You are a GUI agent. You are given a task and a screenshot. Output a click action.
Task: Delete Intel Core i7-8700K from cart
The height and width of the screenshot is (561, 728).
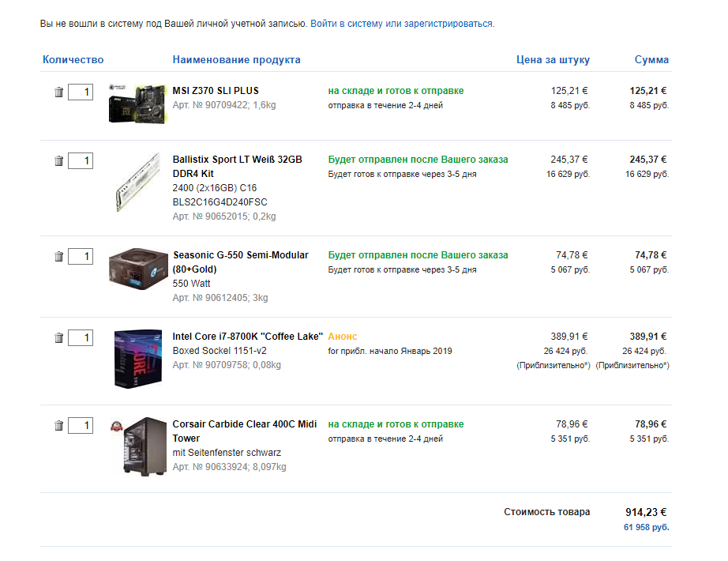tap(58, 338)
